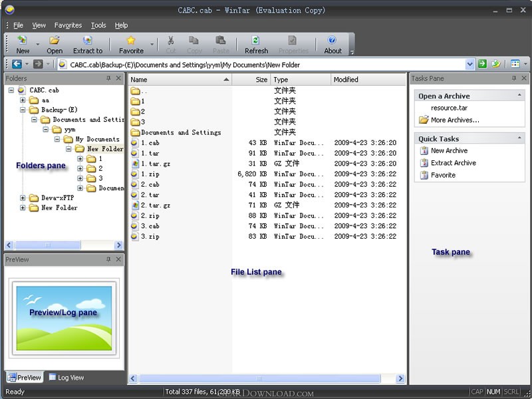Click the preview image thumbnail

(64, 318)
